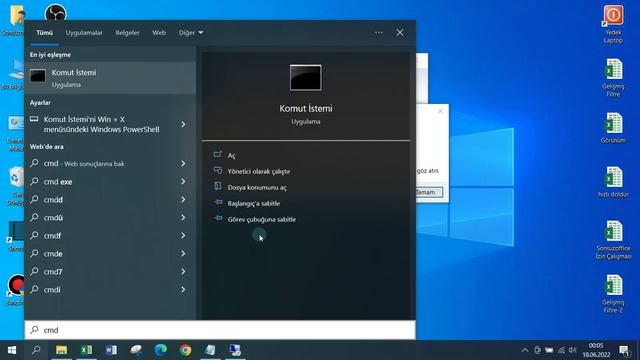Screen dimensions: 640x360
Task: Open hızlı doldur Excel desktop file
Action: (613, 182)
